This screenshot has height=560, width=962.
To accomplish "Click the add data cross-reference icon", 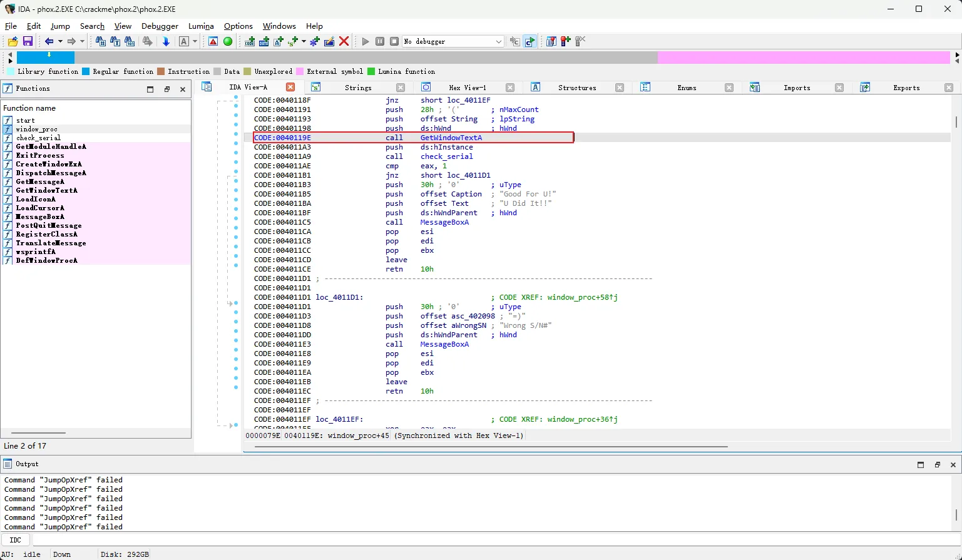I will click(x=264, y=41).
